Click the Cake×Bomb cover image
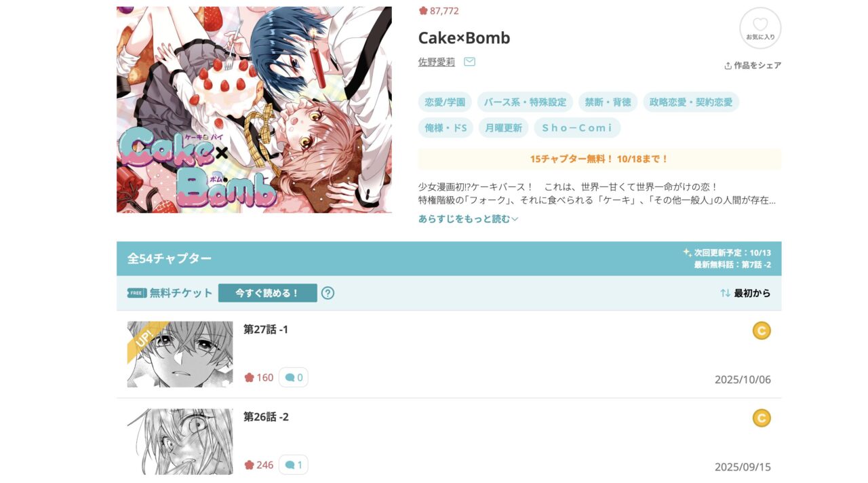 [x=254, y=110]
